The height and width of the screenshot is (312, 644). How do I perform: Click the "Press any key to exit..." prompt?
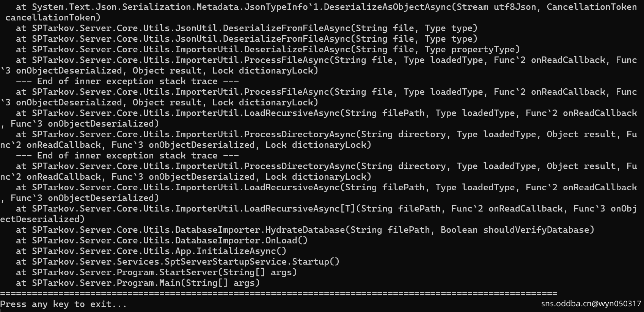63,304
